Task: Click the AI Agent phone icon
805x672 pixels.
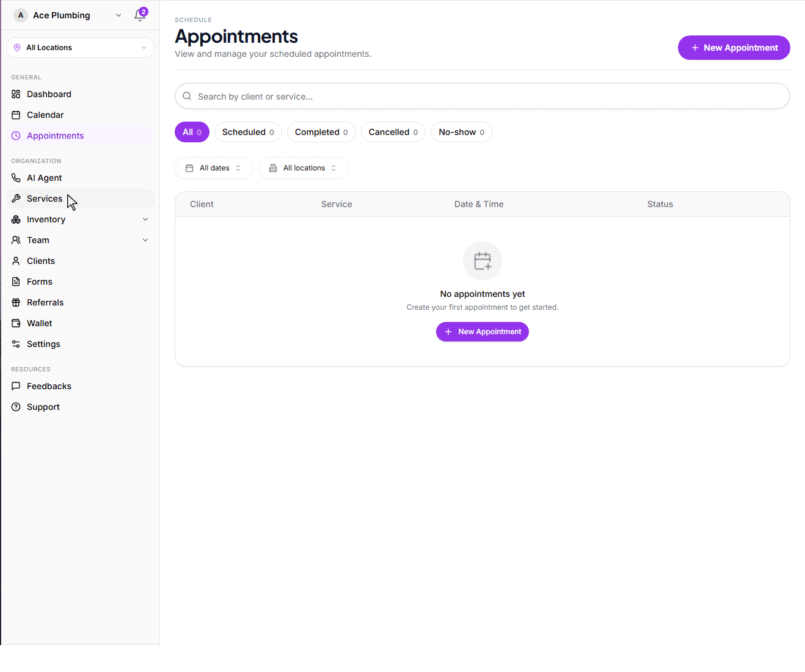Action: tap(16, 178)
